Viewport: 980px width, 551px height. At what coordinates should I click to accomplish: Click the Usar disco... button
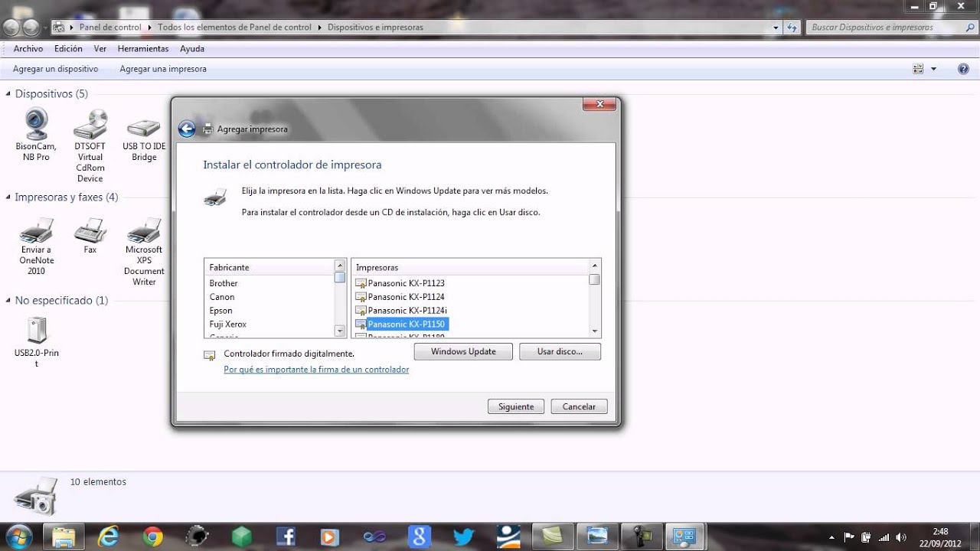click(x=560, y=351)
